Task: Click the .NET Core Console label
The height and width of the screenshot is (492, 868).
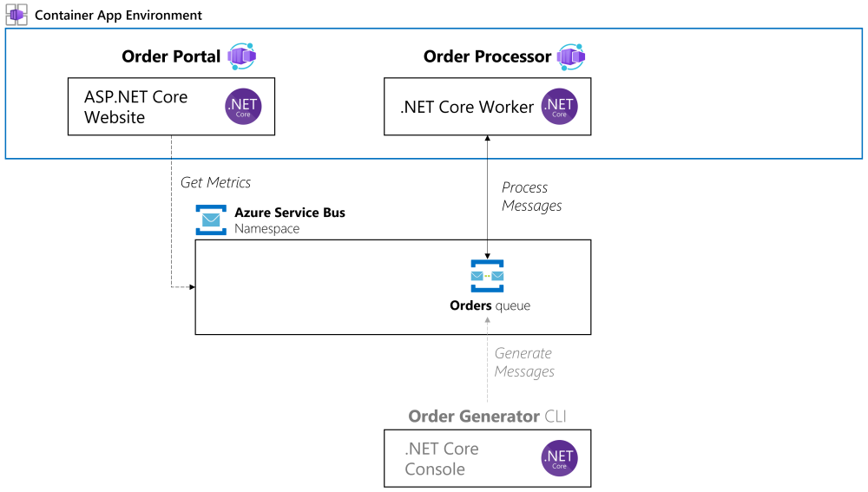Action: 442,459
